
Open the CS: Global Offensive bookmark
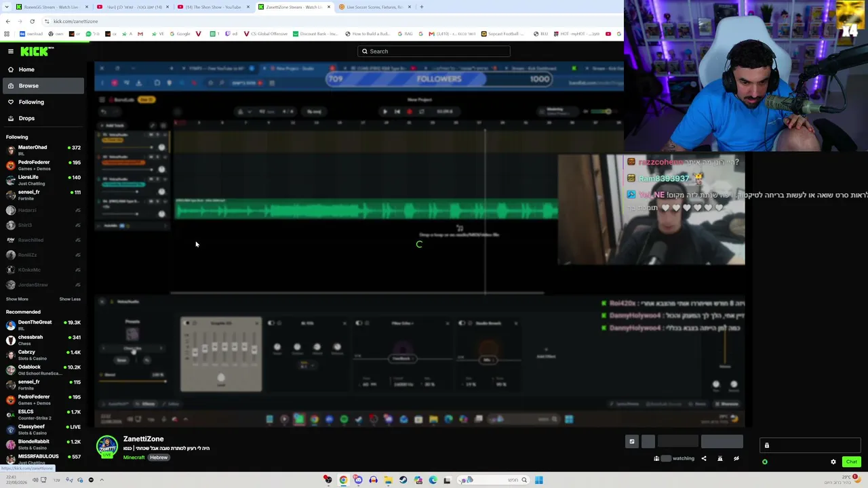pos(266,34)
